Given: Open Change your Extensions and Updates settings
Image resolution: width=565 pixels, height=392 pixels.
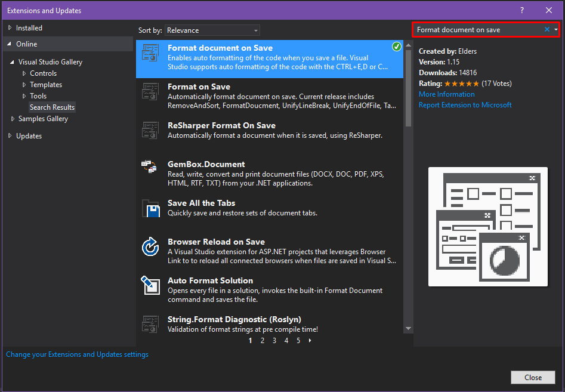Looking at the screenshot, I should point(77,354).
